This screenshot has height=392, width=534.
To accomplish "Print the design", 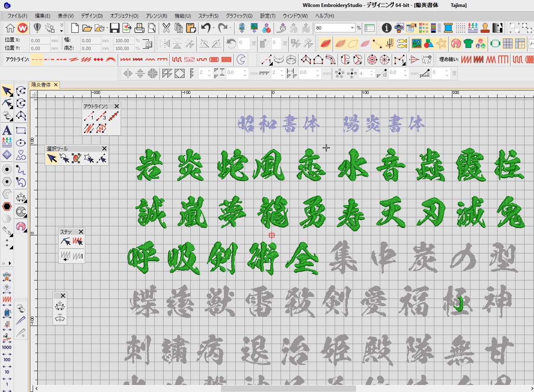I will [139, 28].
